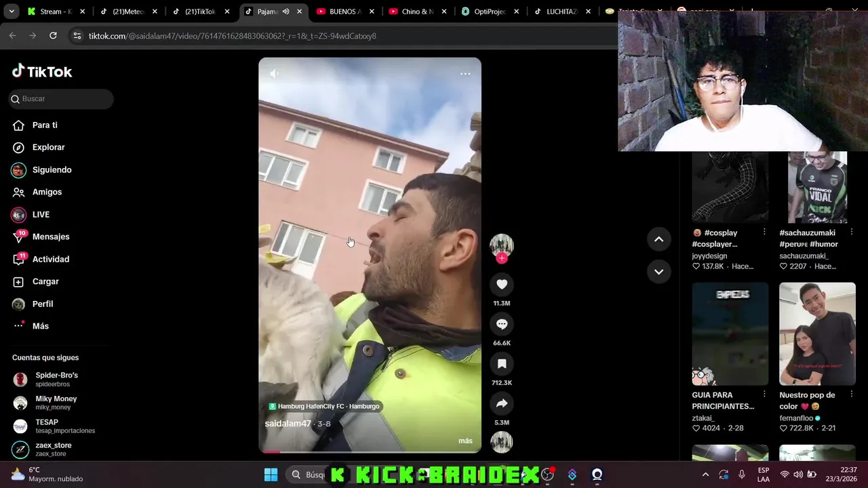Mute the Pajama tab audio icon
The width and height of the screenshot is (868, 488).
(285, 12)
